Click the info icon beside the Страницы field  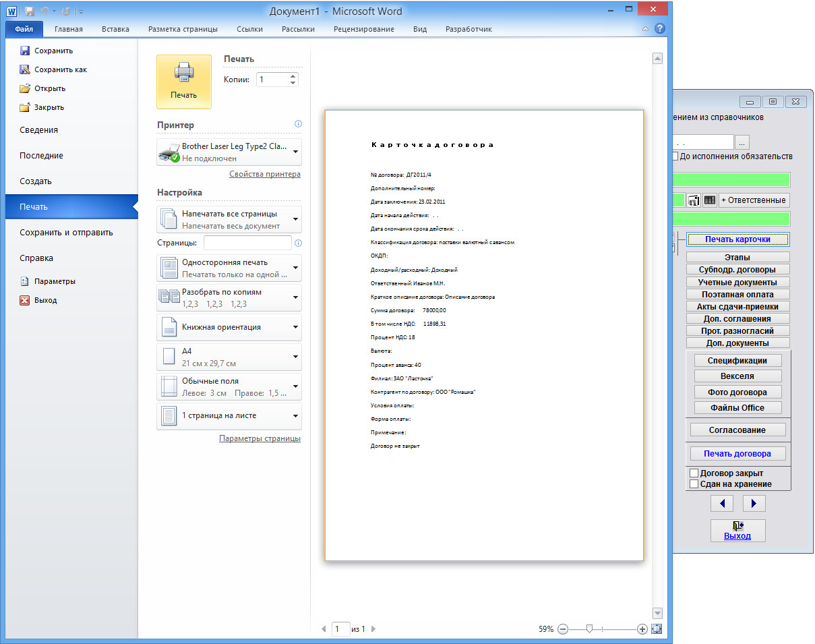pyautogui.click(x=299, y=243)
